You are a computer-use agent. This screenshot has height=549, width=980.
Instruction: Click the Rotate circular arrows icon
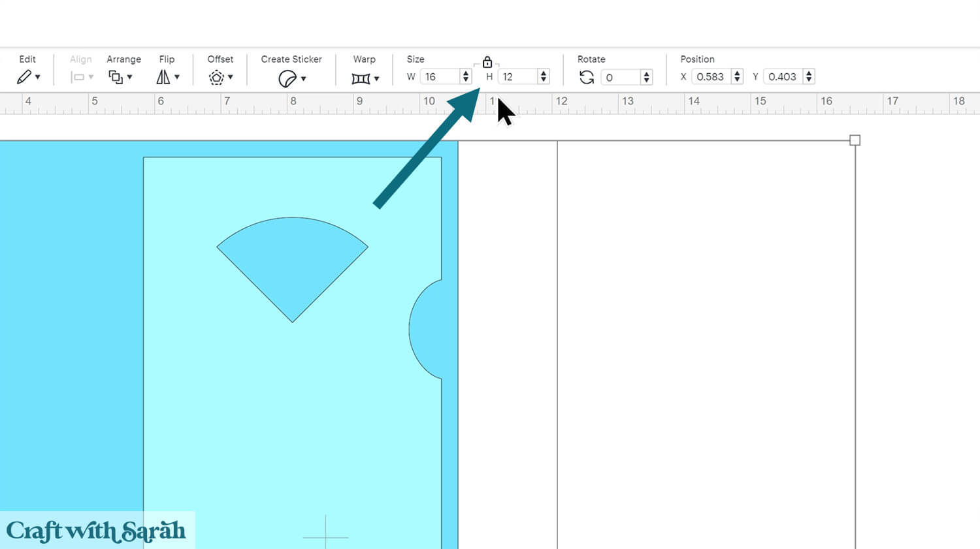[587, 77]
